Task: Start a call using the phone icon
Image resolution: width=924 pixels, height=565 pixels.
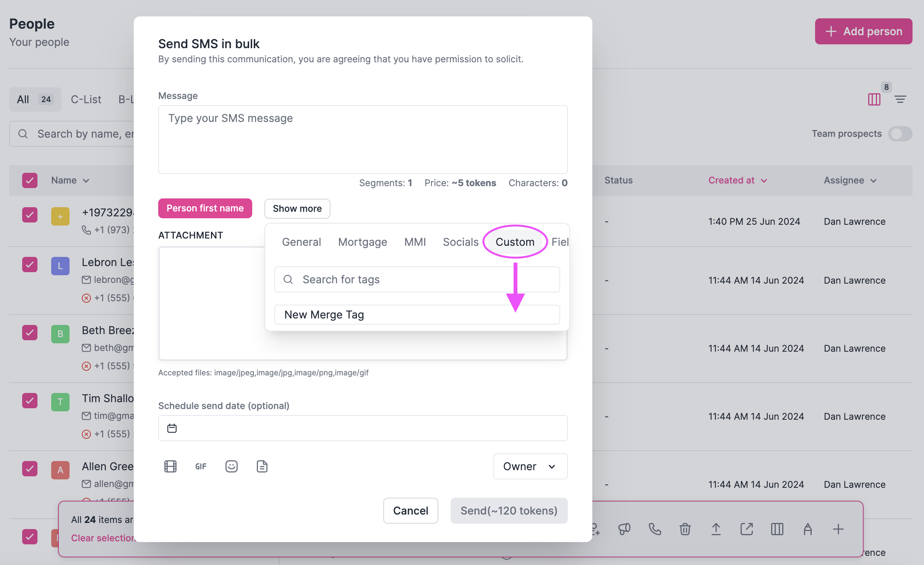Action: tap(654, 529)
